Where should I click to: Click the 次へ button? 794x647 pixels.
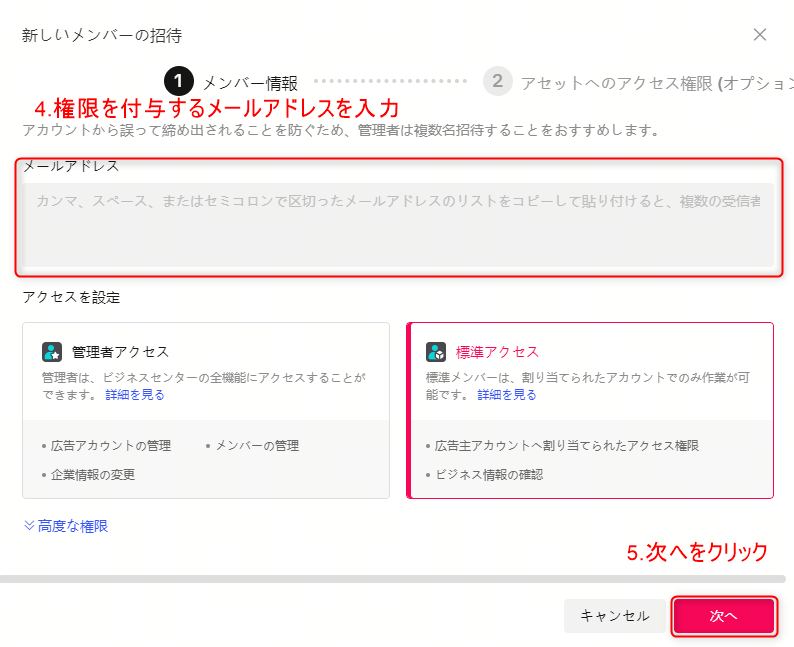click(724, 616)
